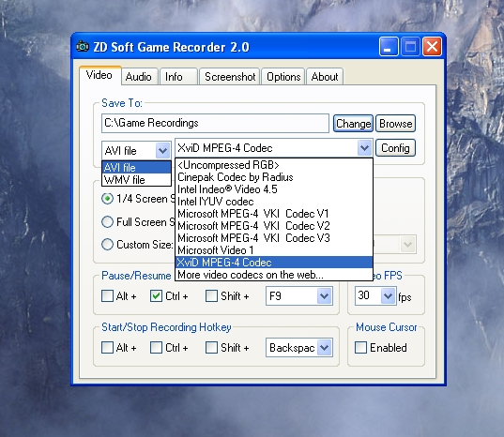
Task: Choose XviD MPEG-4 Codec in list
Action: click(x=274, y=263)
